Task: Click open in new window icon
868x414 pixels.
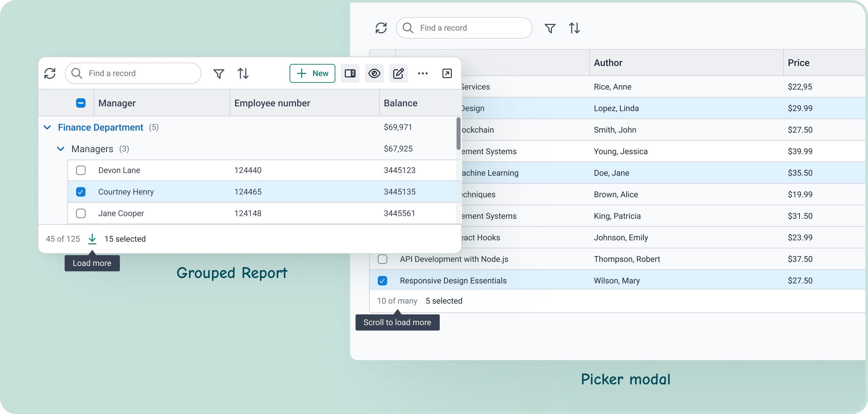Action: click(447, 73)
